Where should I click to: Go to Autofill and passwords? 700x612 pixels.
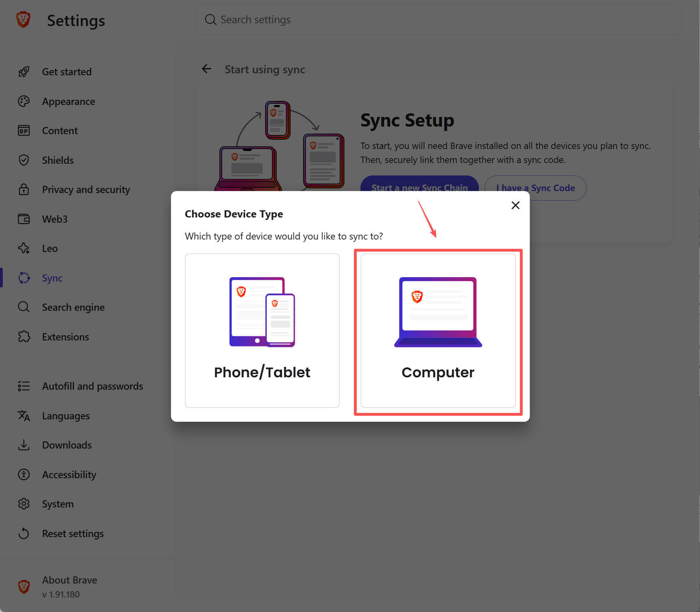point(93,386)
